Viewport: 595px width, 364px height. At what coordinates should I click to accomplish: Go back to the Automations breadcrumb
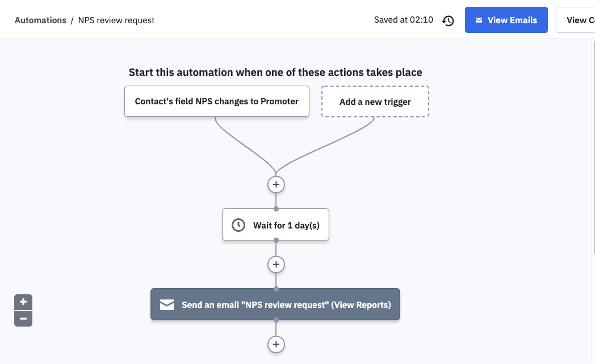[x=40, y=20]
